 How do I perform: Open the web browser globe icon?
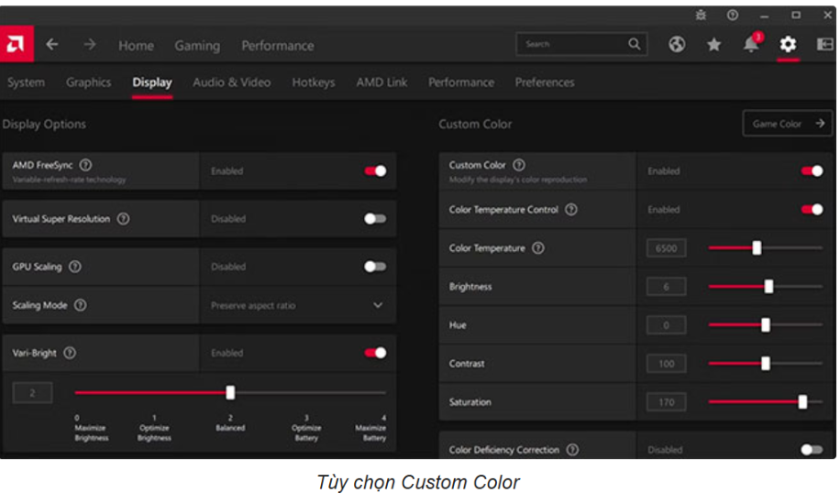point(677,44)
